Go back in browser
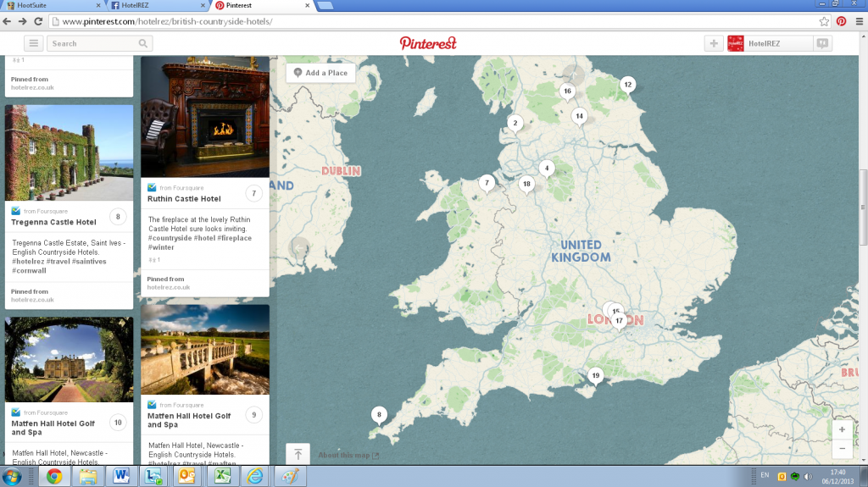Viewport: 868px width, 487px height. [7, 21]
